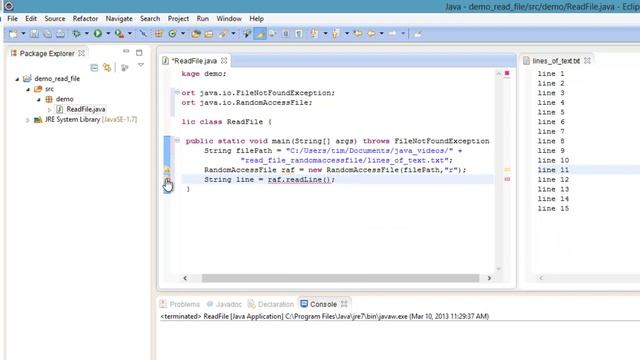The height and width of the screenshot is (360, 640).
Task: Click the New Java Class icon
Action: pos(173,34)
